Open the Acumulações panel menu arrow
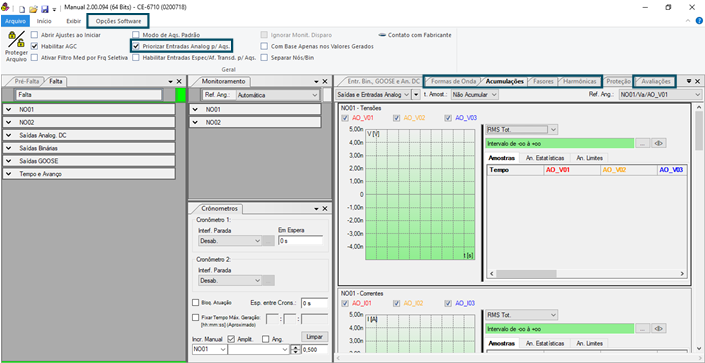705x363 pixels. pos(689,81)
